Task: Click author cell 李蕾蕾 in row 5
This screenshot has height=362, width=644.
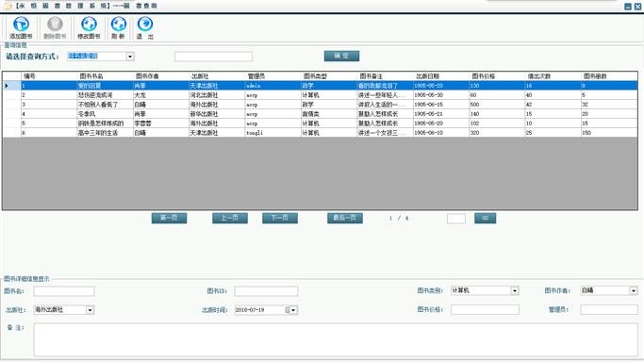Action: [160, 123]
